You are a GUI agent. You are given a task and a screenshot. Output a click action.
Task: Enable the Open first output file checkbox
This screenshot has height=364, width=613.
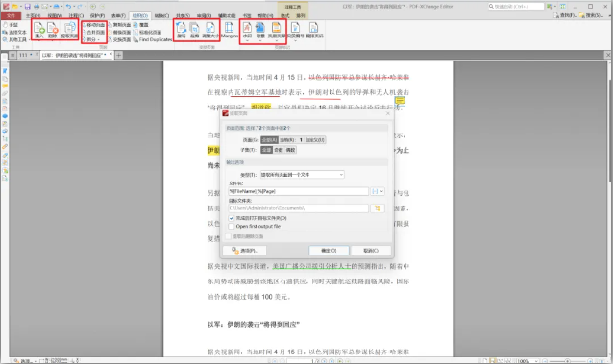(232, 226)
